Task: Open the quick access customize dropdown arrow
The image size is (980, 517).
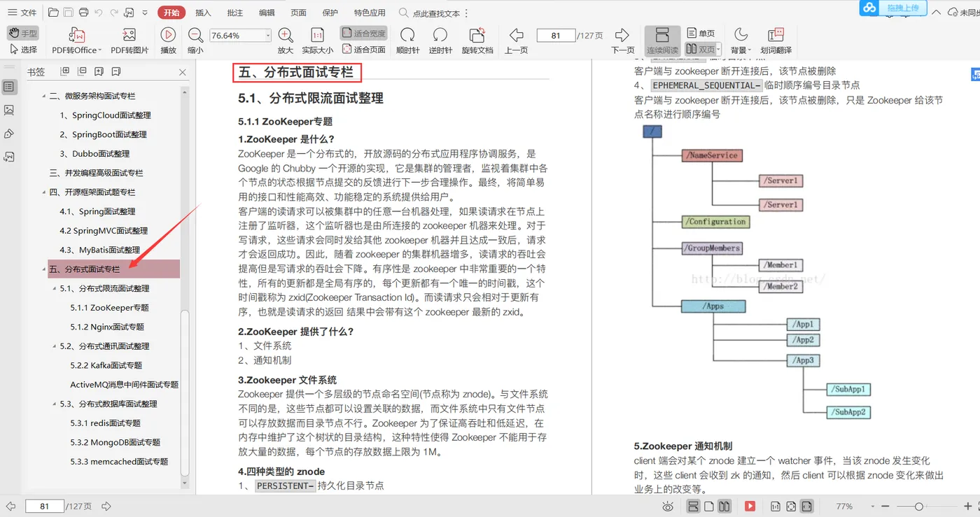Action: point(145,13)
